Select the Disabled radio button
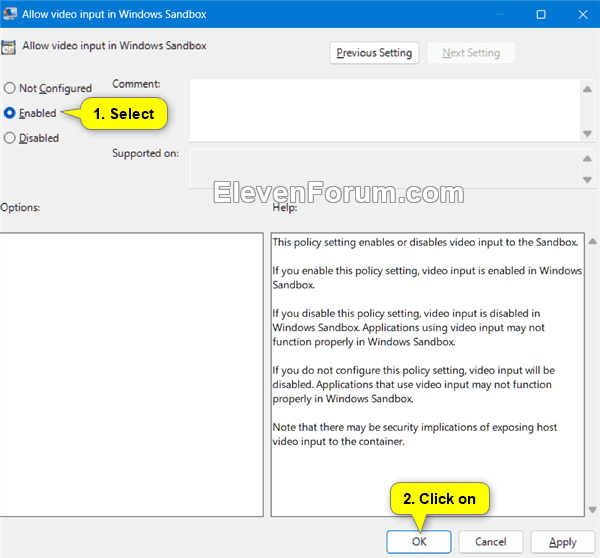Image resolution: width=600 pixels, height=558 pixels. (10, 138)
